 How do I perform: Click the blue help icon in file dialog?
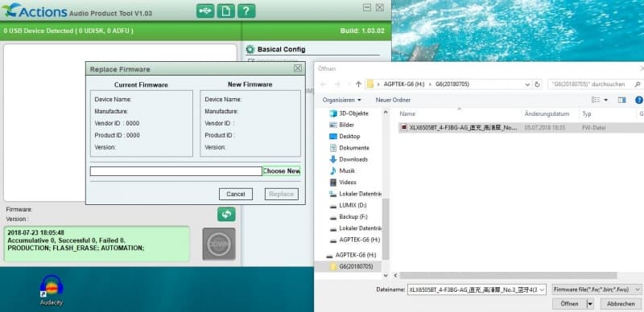[x=639, y=100]
